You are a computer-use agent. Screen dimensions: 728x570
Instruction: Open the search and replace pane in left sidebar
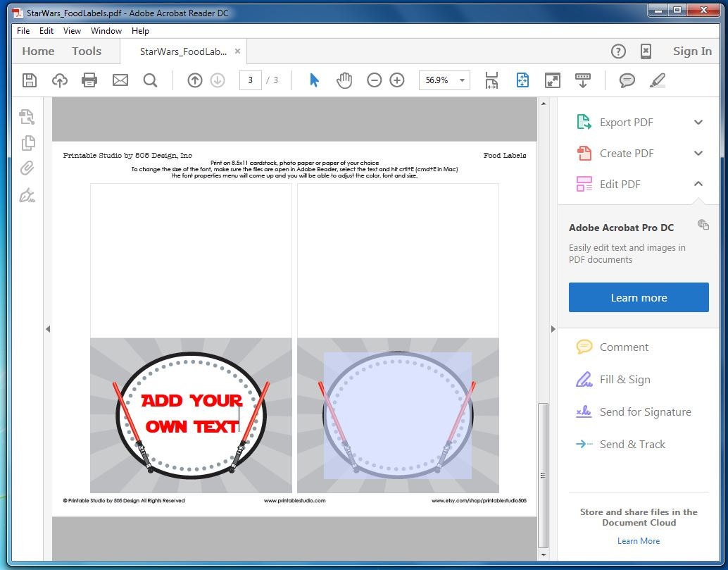click(27, 117)
